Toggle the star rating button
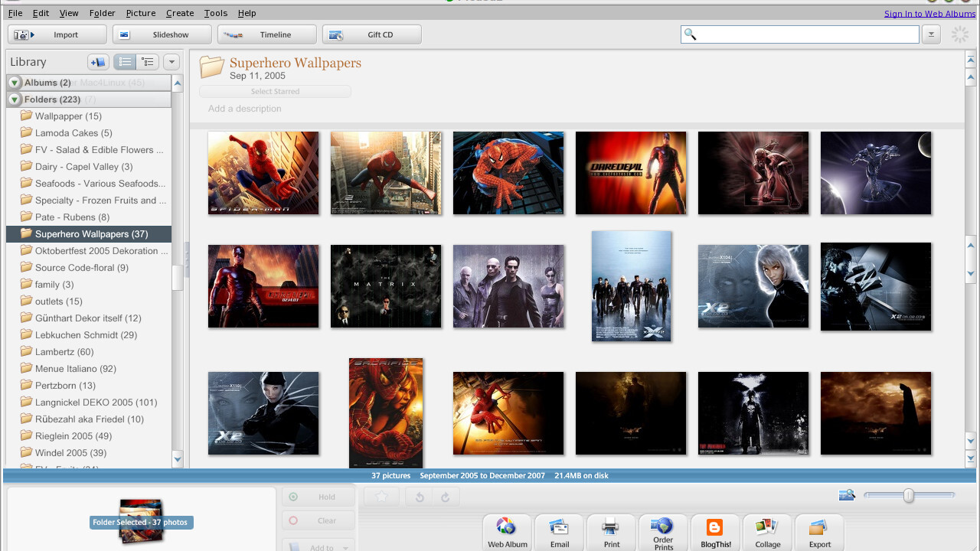Viewport: 980px width, 551px height. pos(381,497)
